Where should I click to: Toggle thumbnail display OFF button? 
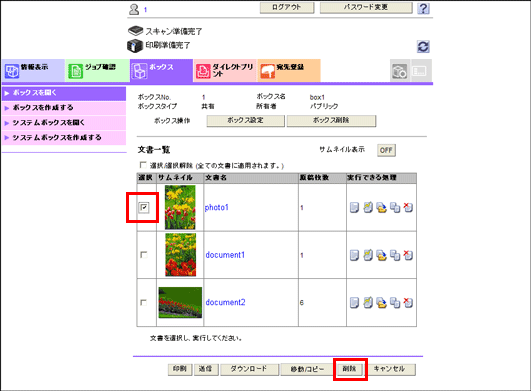386,150
